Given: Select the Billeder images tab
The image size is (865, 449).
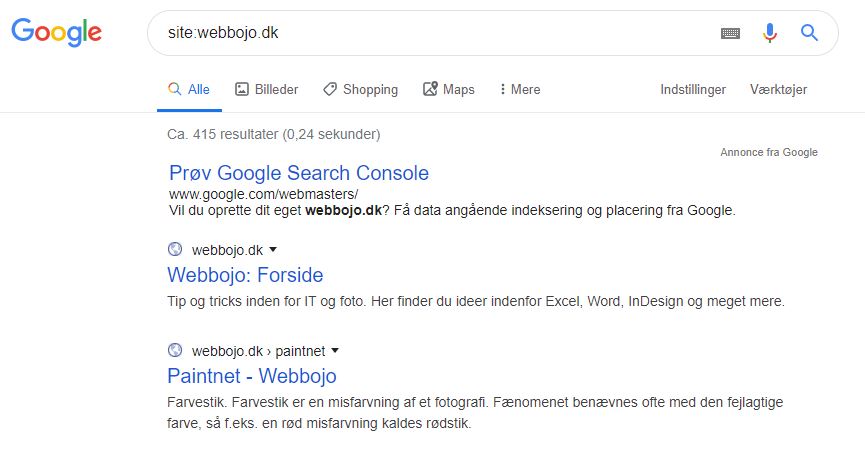Looking at the screenshot, I should [266, 89].
